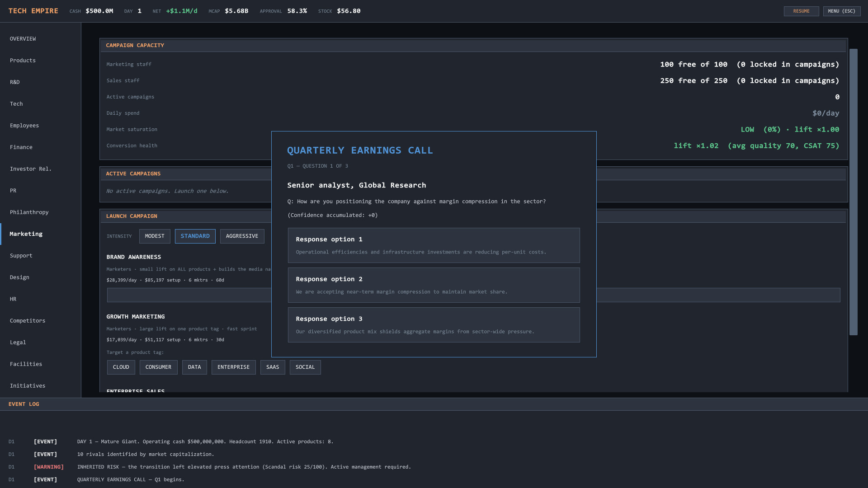Target the CONSUMER product tag
868x488 pixels.
click(159, 367)
